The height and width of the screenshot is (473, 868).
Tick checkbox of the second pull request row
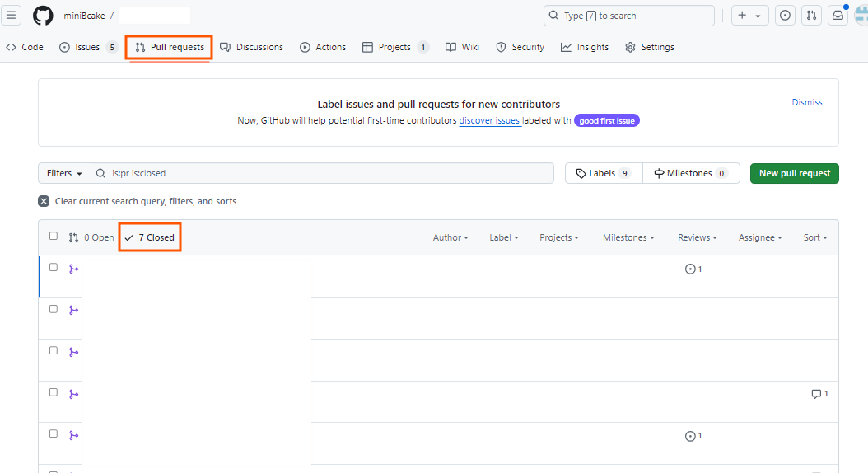click(54, 309)
